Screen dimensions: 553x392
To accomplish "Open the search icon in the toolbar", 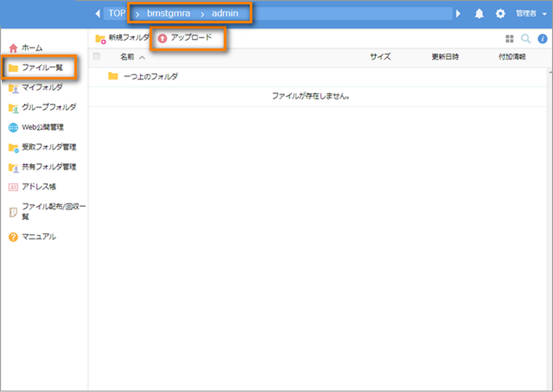I will (525, 39).
